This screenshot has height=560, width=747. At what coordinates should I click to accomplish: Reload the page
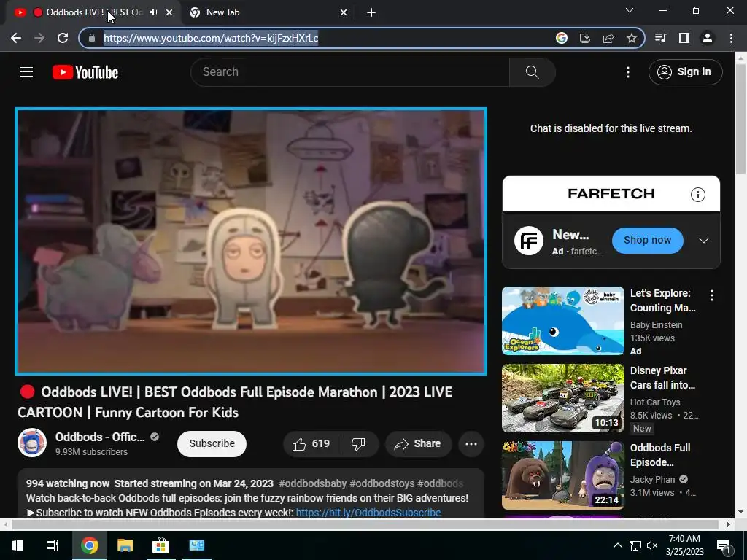click(x=63, y=38)
